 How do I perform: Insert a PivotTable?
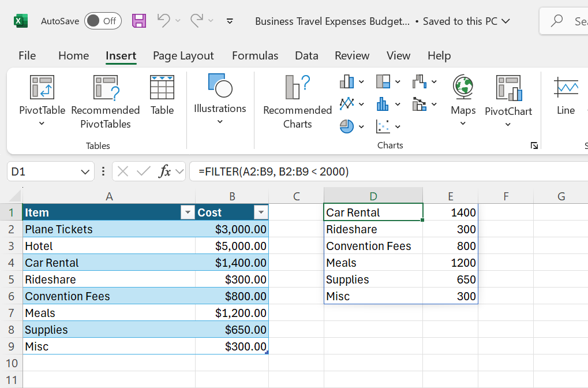tap(42, 103)
